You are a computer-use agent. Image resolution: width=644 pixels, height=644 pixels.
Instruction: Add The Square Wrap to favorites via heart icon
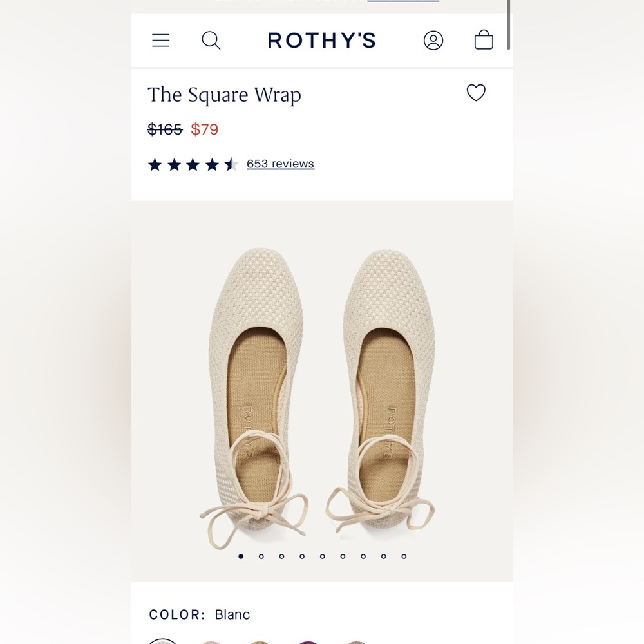click(x=476, y=93)
